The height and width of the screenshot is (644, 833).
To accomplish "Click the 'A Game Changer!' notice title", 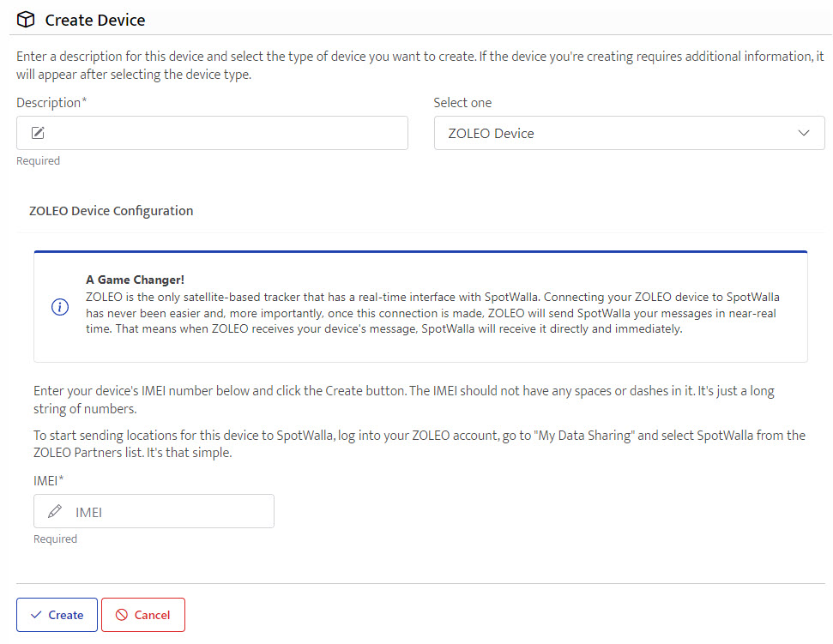I will click(x=135, y=280).
